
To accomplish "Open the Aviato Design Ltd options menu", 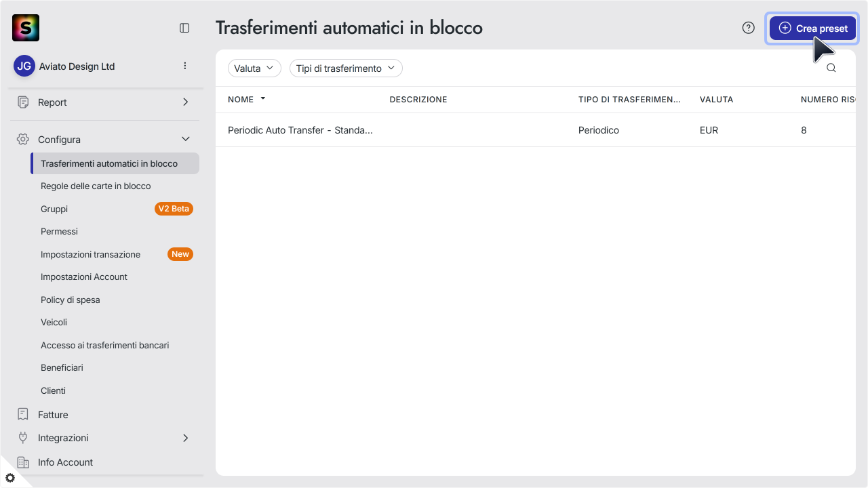I will coord(185,66).
